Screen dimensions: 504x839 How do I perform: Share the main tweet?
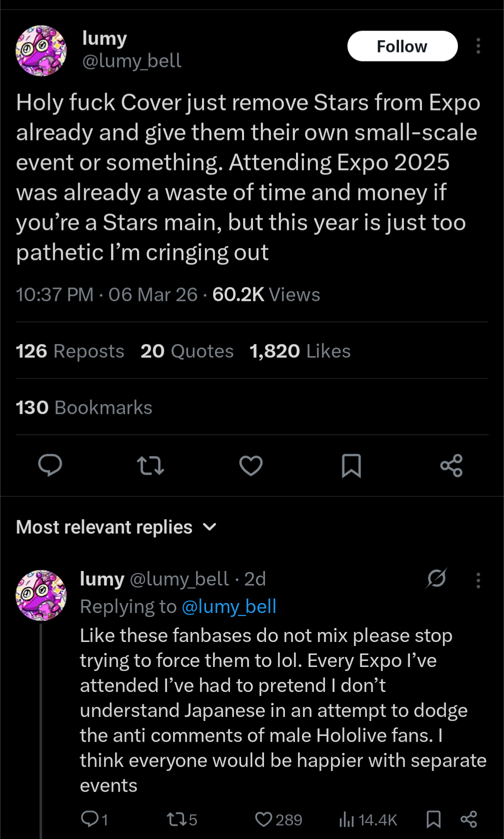(451, 465)
